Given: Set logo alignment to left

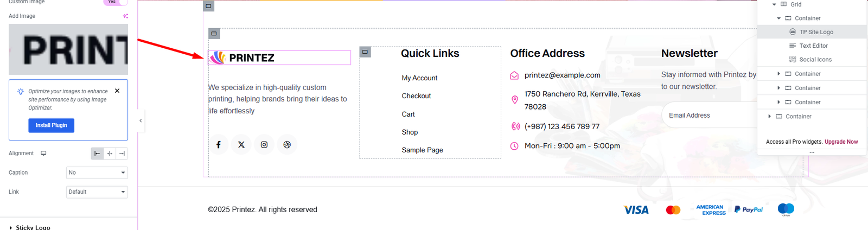Looking at the screenshot, I should 97,154.
